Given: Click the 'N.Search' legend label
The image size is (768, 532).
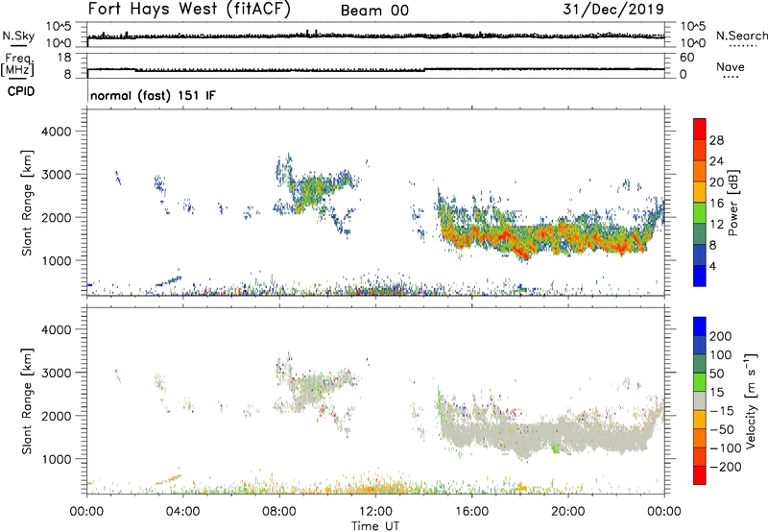Looking at the screenshot, I should [741, 36].
